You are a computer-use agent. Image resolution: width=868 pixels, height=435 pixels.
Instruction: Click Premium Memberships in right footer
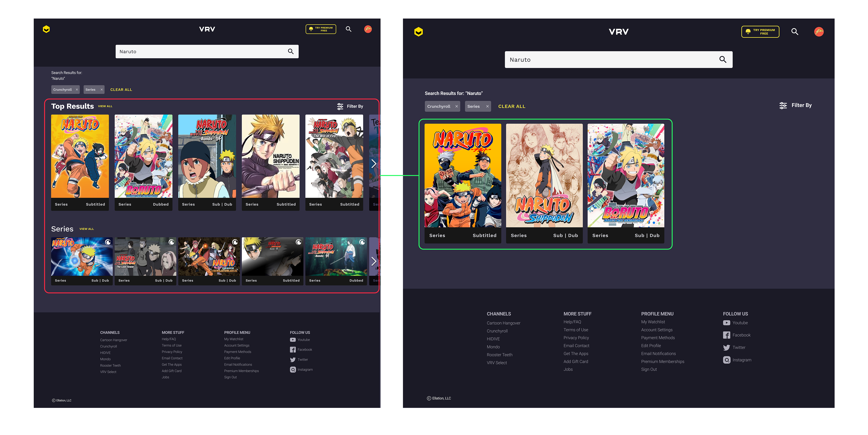click(663, 362)
